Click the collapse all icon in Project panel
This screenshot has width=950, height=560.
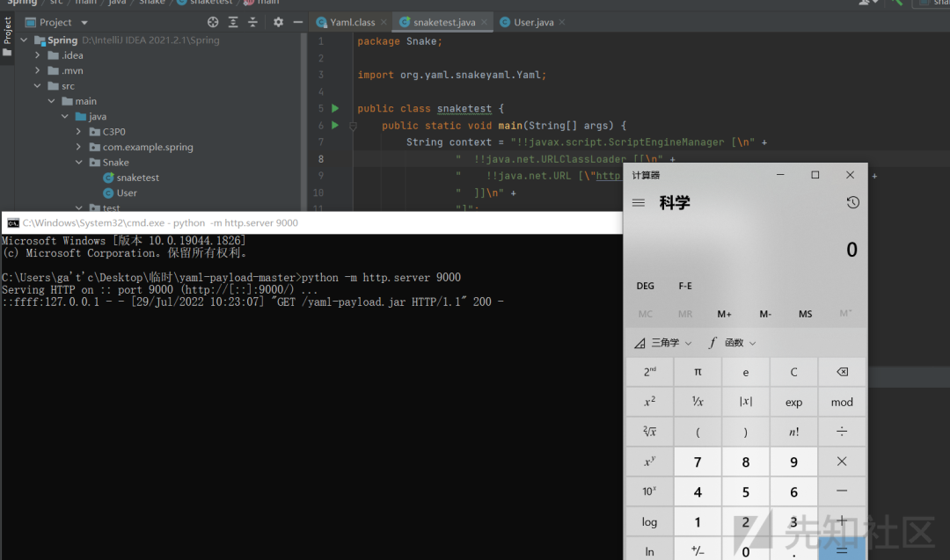point(253,22)
